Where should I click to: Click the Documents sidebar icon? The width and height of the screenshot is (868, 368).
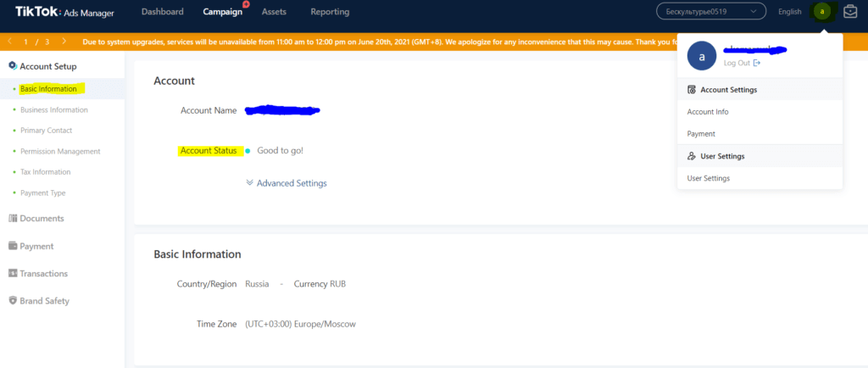[13, 219]
